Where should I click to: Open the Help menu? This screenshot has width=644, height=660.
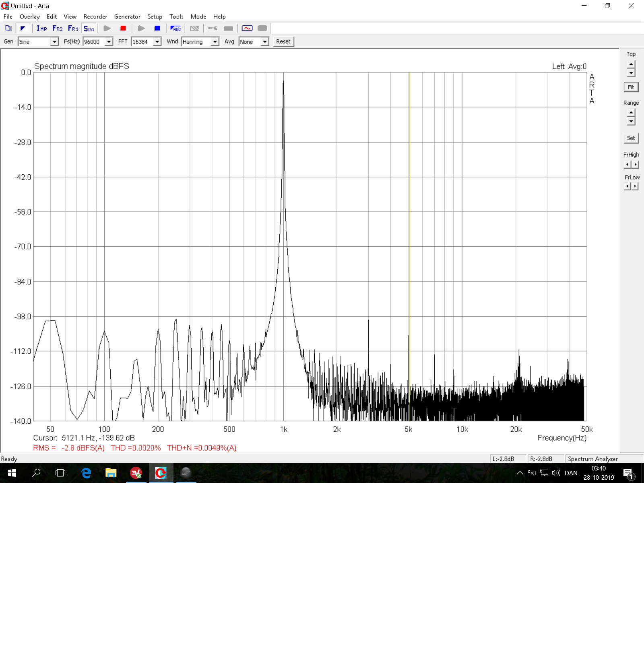[219, 16]
